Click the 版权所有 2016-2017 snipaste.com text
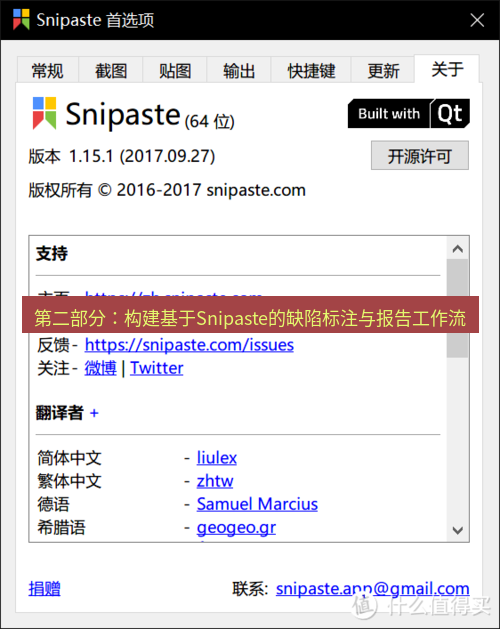Screen dimensions: 500x629 (167, 190)
